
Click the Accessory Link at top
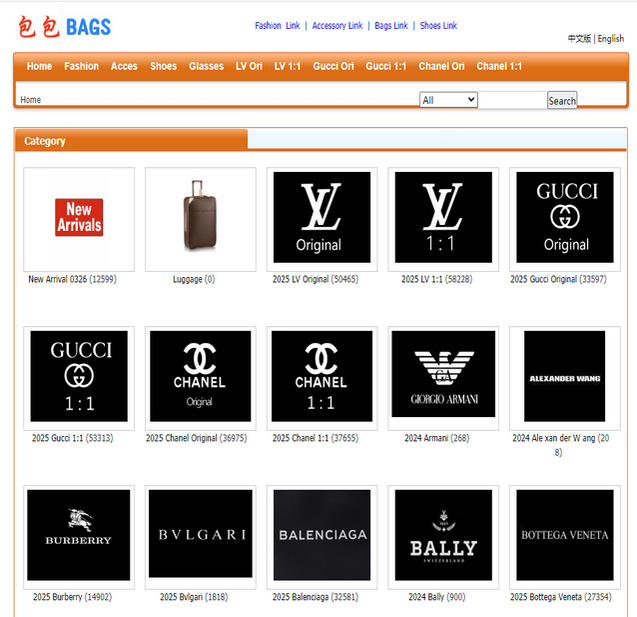coord(337,26)
